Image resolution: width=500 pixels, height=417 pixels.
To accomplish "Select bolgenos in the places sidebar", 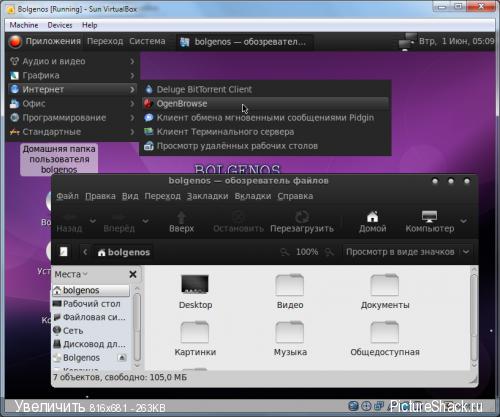I will 91,290.
